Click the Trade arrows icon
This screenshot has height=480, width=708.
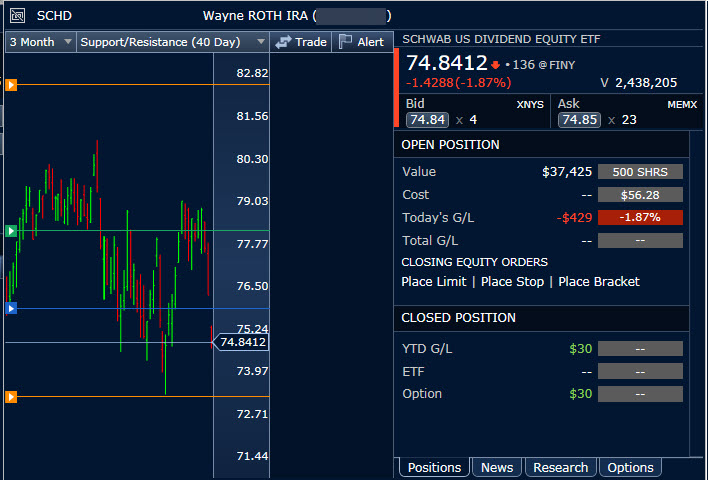(284, 42)
